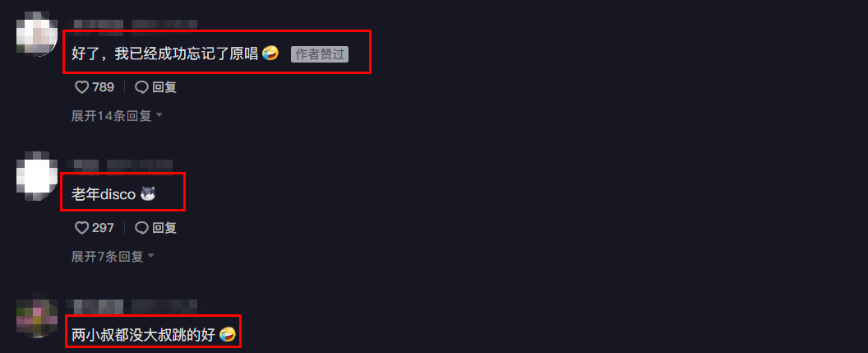Expand 展开7条回复 thread
The width and height of the screenshot is (868, 353).
(x=113, y=257)
